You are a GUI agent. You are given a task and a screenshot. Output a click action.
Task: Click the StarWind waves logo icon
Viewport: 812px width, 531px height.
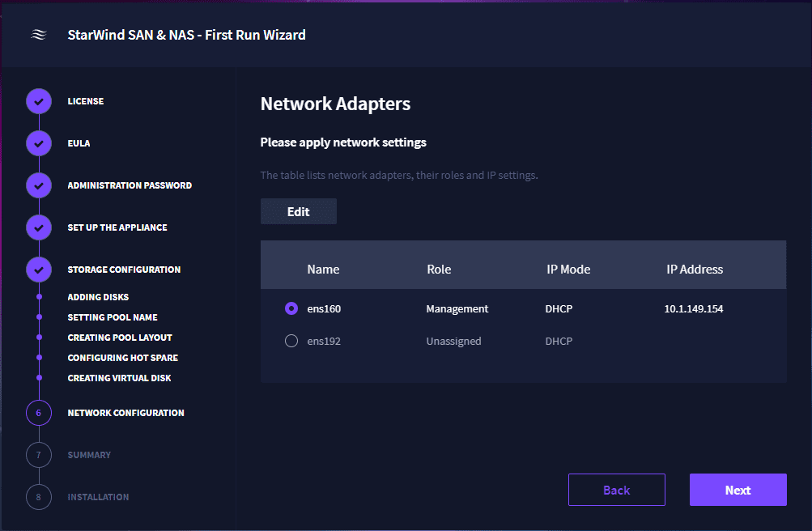coord(39,35)
